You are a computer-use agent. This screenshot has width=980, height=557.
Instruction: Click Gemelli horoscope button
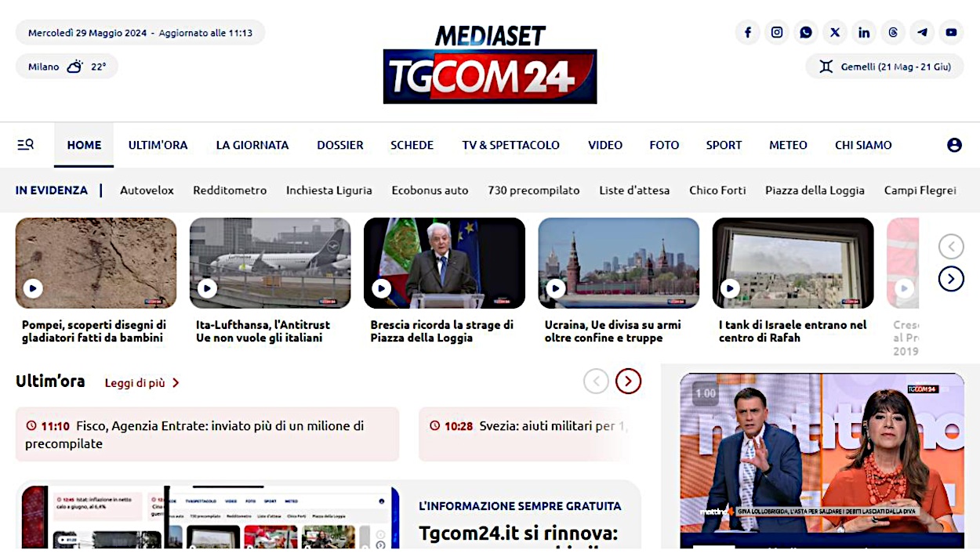pyautogui.click(x=884, y=67)
